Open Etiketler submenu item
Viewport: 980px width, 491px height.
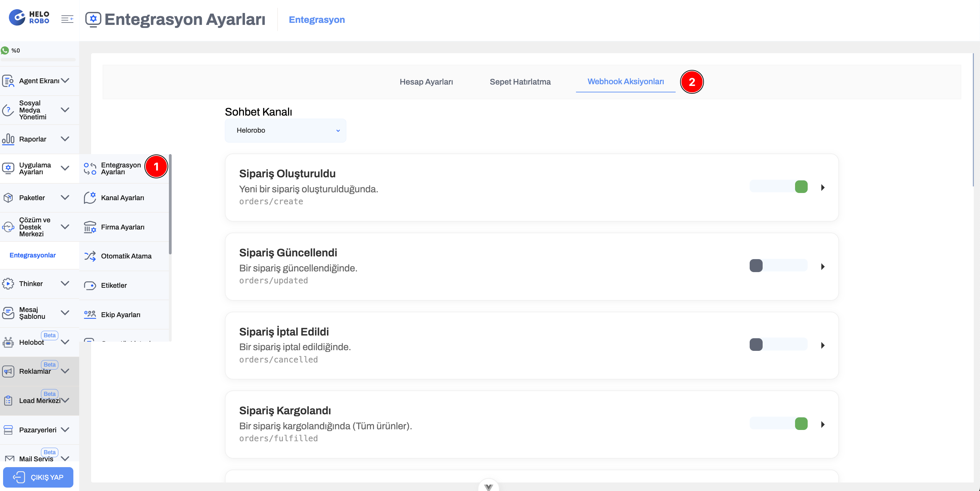(124, 285)
